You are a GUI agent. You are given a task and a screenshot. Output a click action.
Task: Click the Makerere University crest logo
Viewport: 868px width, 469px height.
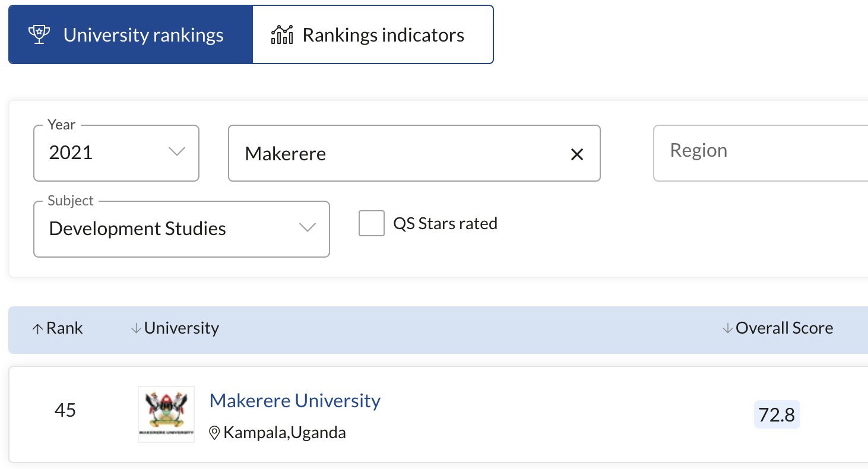(166, 414)
